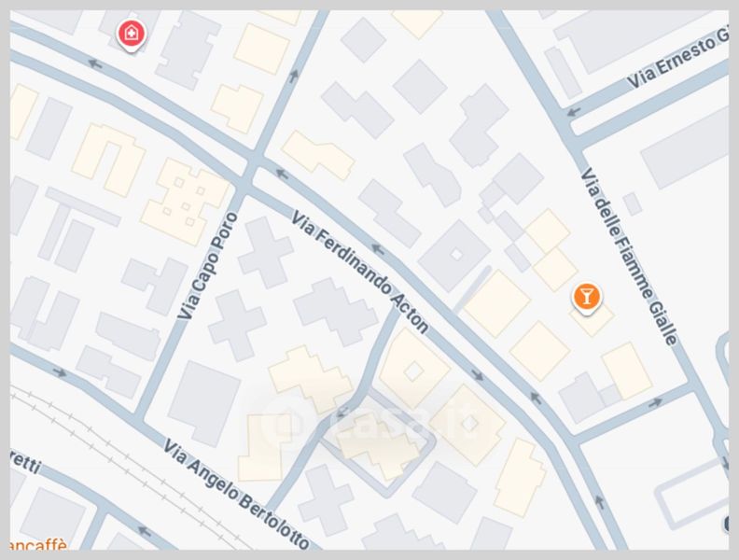Open the orange ancaffè place label

pos(38,545)
